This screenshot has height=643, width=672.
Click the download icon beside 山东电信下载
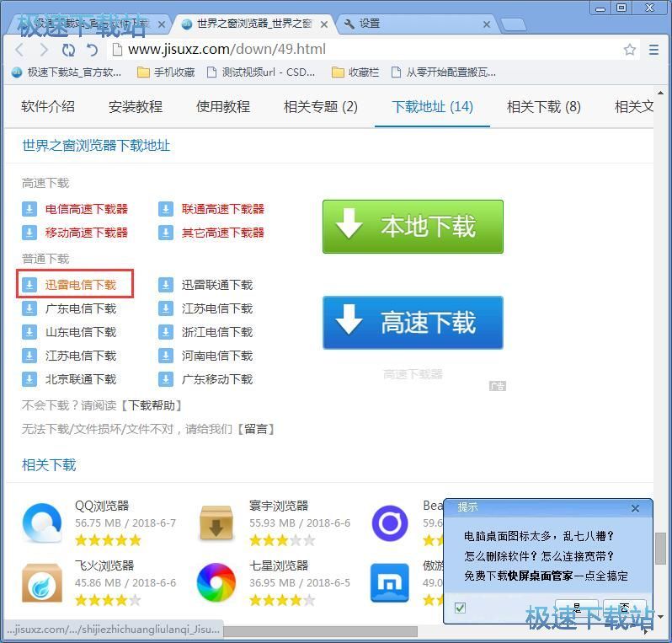(x=29, y=331)
